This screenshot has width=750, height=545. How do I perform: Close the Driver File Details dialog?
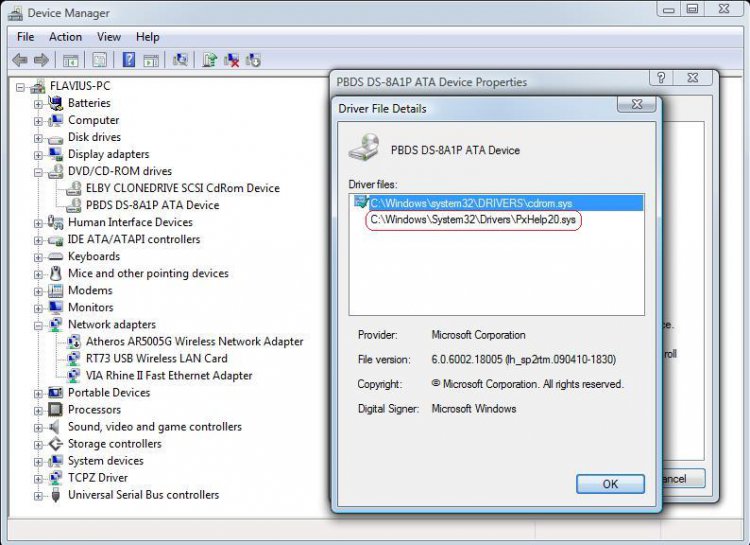click(636, 104)
